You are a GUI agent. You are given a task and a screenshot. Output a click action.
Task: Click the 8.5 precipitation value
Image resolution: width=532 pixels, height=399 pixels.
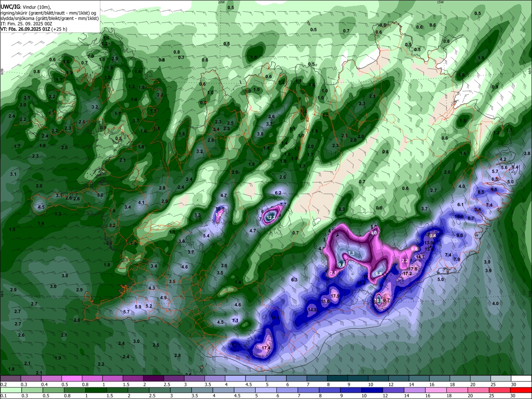tap(481, 192)
